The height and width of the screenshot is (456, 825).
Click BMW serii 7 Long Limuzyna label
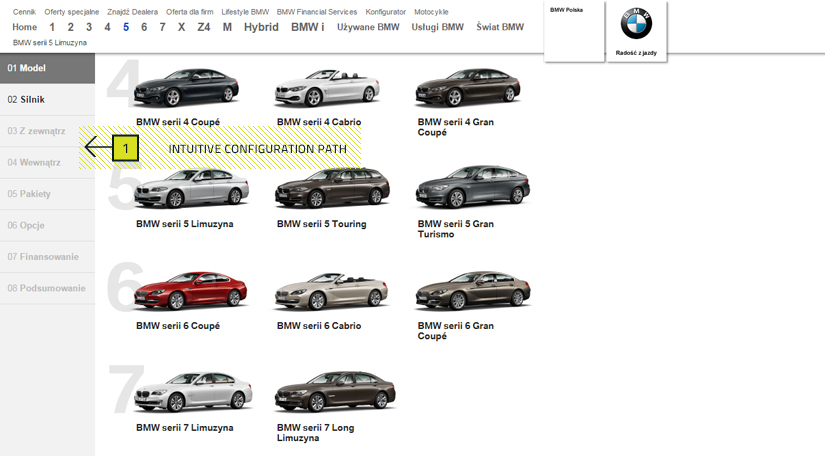click(316, 433)
